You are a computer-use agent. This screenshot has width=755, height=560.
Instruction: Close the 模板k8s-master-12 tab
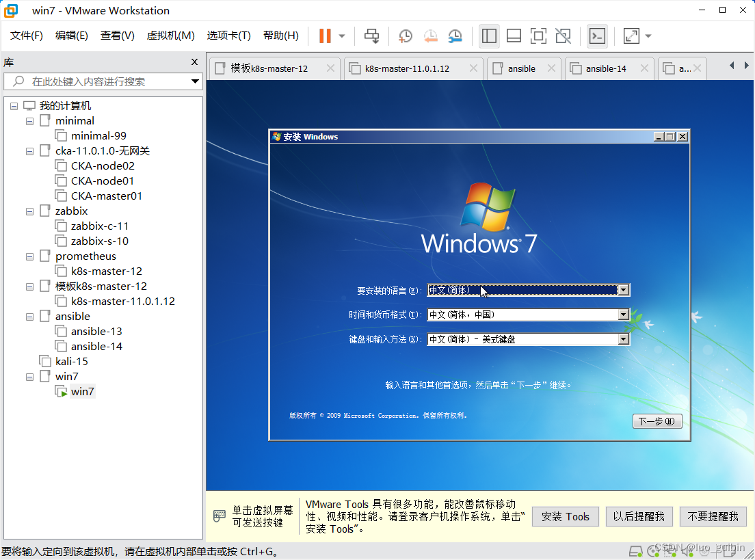[x=330, y=68]
